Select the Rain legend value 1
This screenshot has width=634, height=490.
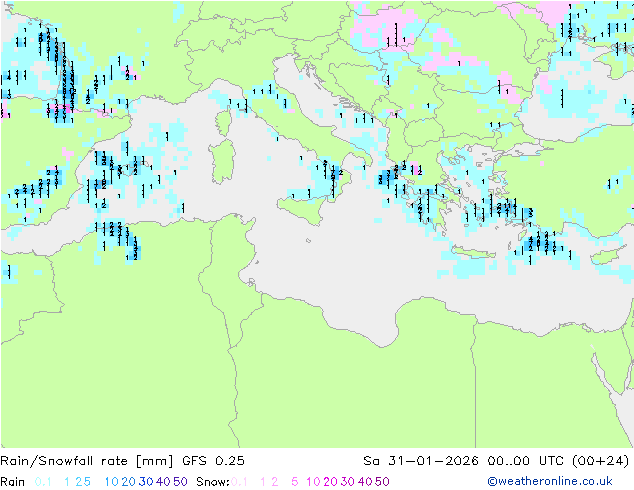tap(67, 482)
